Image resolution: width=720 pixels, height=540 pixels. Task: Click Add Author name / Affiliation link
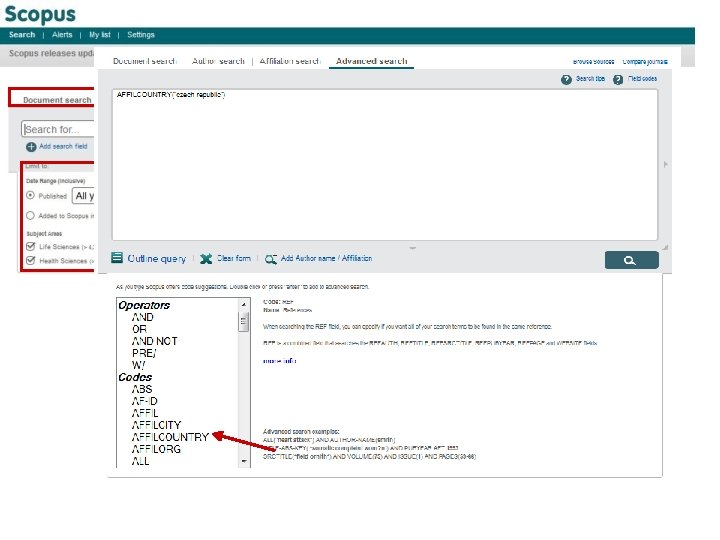click(326, 258)
